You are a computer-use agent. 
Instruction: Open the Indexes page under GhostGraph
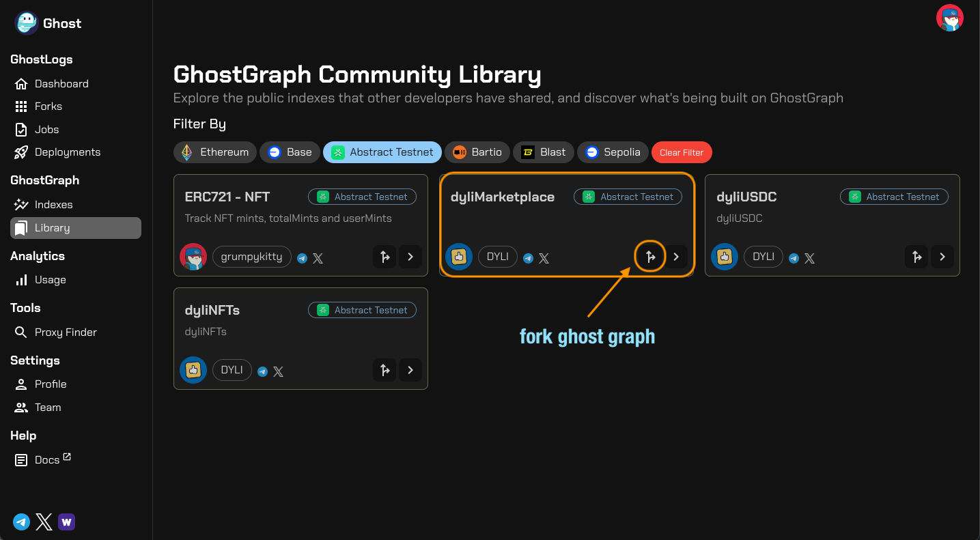(53, 204)
